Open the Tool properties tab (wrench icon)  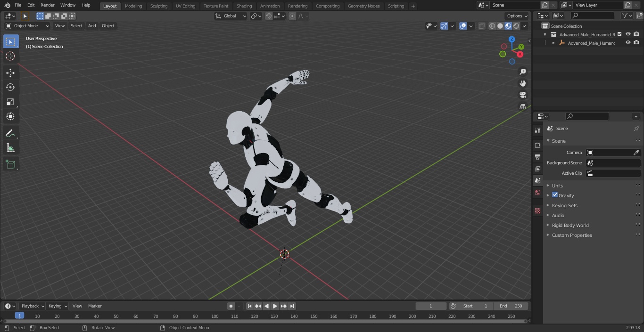point(537,130)
